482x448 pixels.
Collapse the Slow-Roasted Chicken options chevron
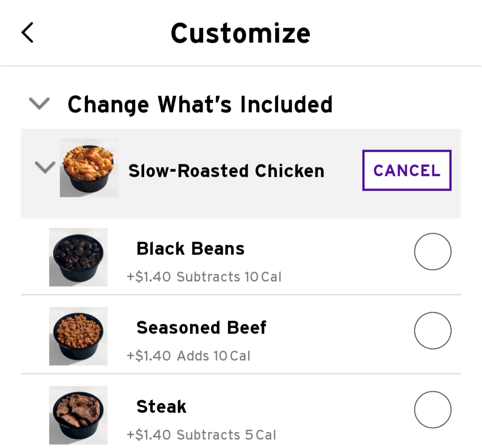click(45, 167)
